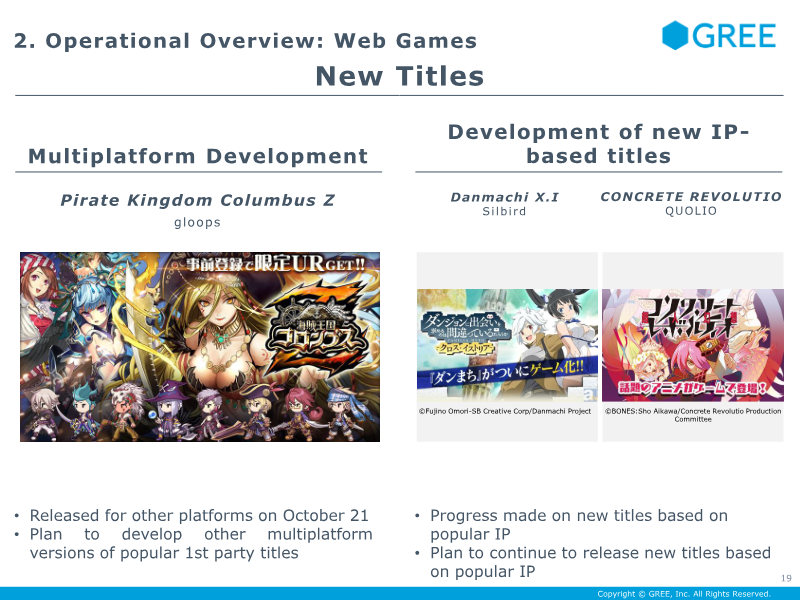Select 'Development of new IP-based titles' heading
Viewport: 800px width, 600px height.
(x=598, y=144)
